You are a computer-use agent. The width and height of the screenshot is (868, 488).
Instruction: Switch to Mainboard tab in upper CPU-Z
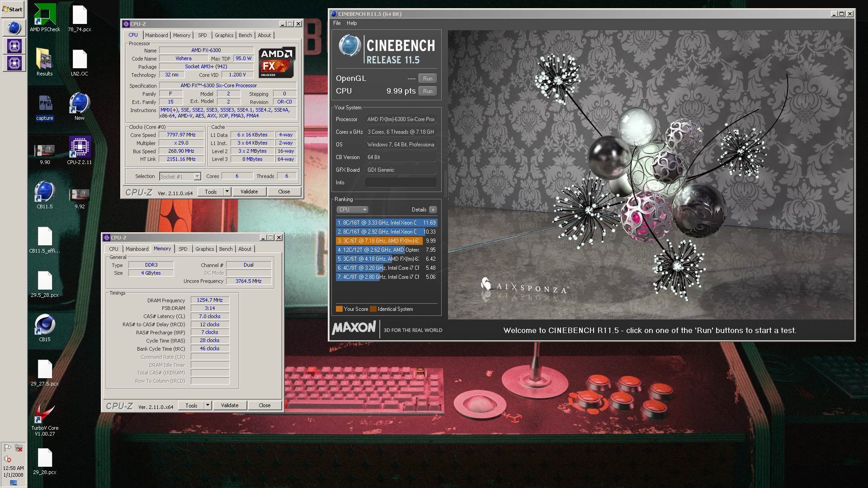point(156,35)
